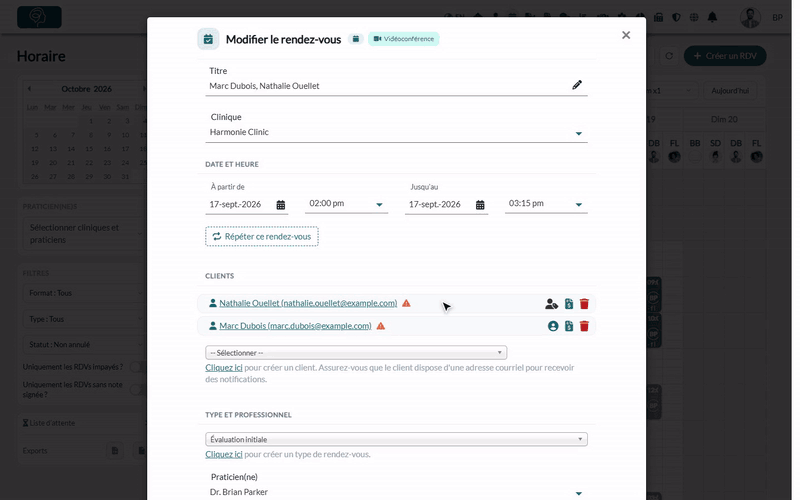
Task: Open the Marc Dubois client link
Action: pos(295,326)
